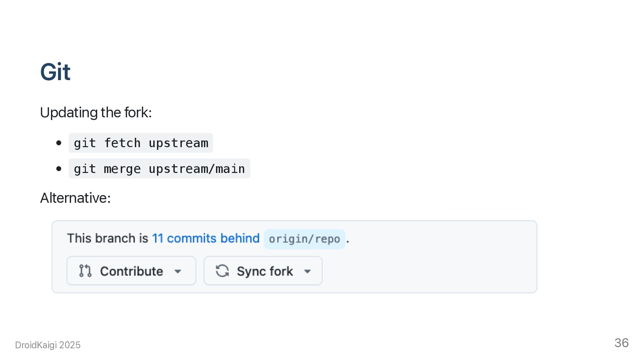
Task: Click the Updating the fork text
Action: 96,113
